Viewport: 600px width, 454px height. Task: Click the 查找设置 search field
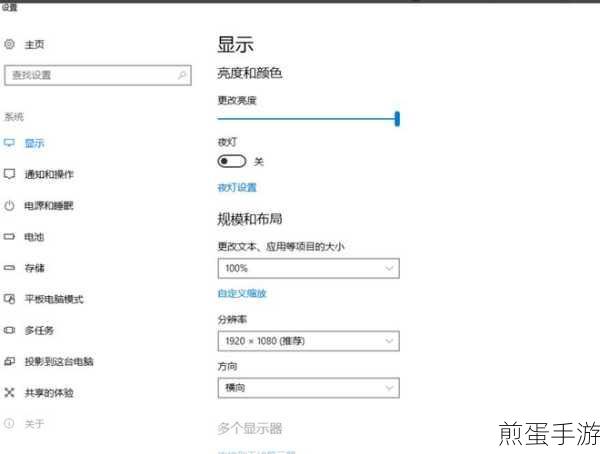(x=98, y=75)
